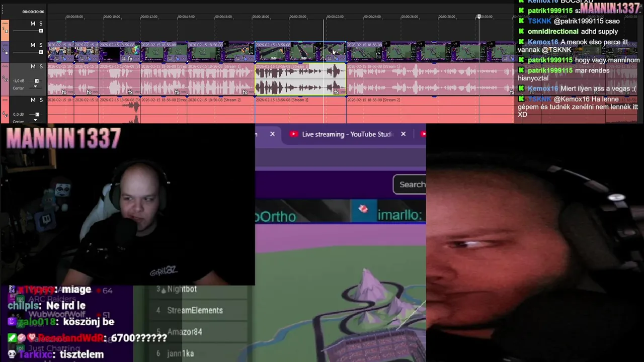Open fx on fourth Stream 1 audio clip
Viewport: 644px width, 362px height.
pos(177,92)
